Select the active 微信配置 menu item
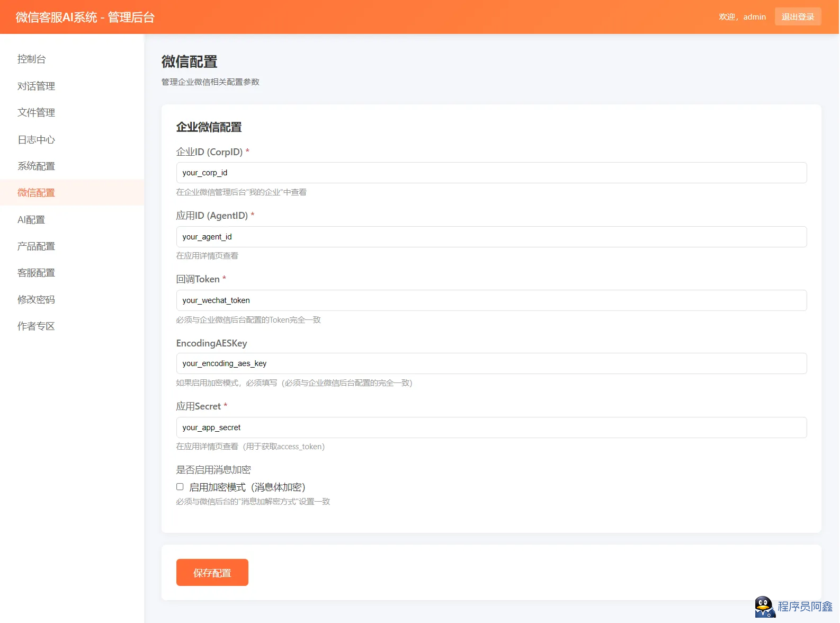Screen dimensions: 840x623 [x=36, y=192]
